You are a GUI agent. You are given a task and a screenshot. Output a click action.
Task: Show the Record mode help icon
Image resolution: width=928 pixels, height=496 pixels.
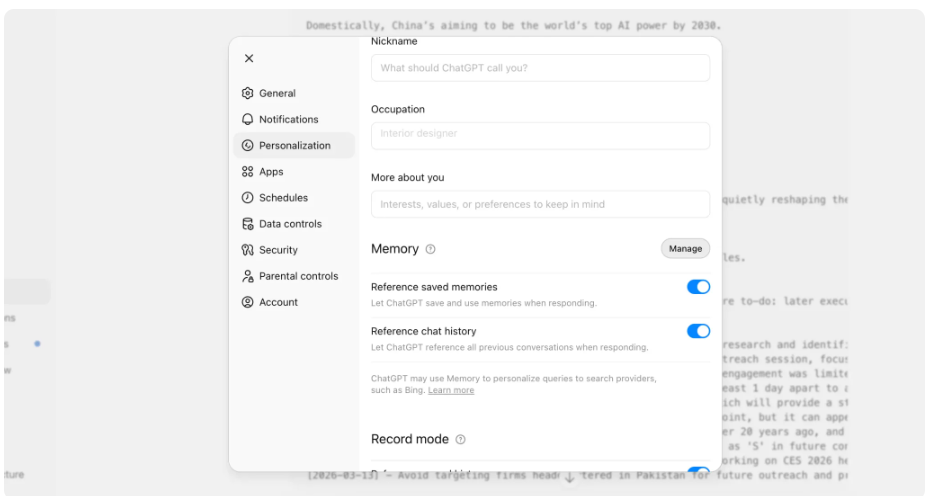(x=460, y=439)
